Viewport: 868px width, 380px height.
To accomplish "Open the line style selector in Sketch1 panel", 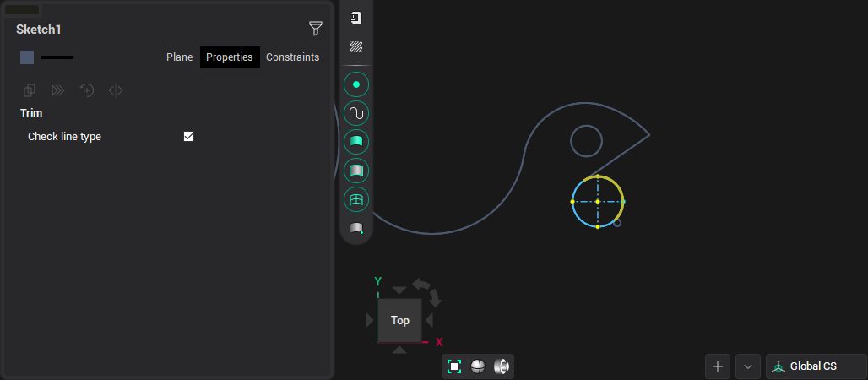I will pos(57,57).
